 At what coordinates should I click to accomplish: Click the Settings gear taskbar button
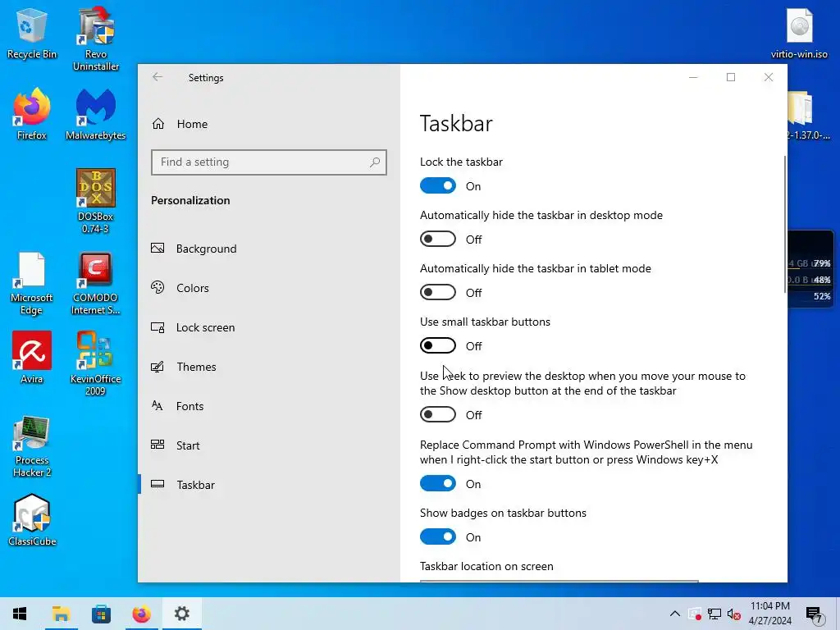coord(181,614)
